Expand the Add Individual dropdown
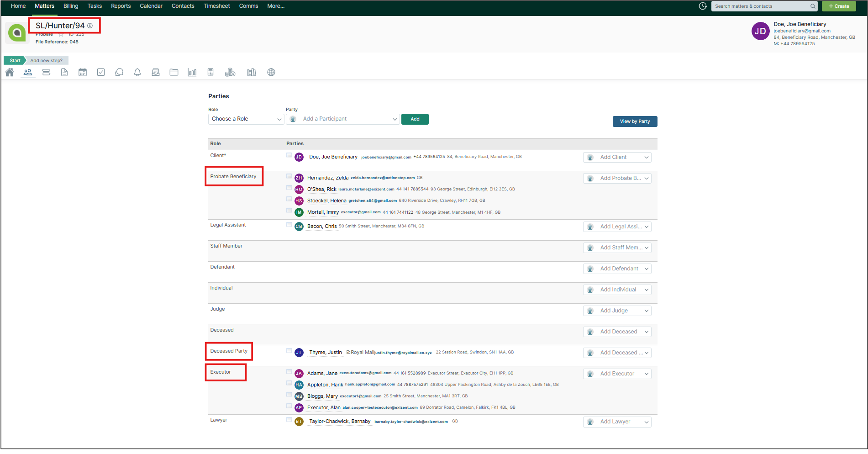Viewport: 868px width, 454px height. point(617,290)
